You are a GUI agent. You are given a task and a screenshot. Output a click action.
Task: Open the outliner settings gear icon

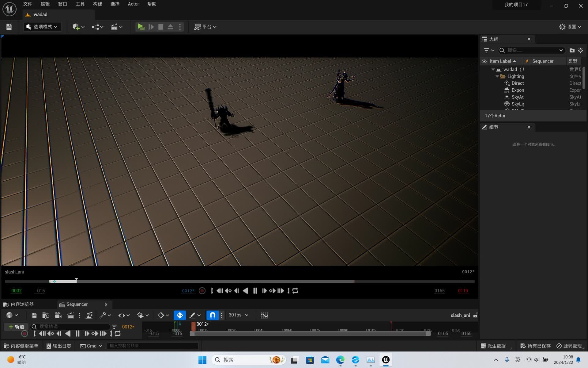tap(581, 50)
